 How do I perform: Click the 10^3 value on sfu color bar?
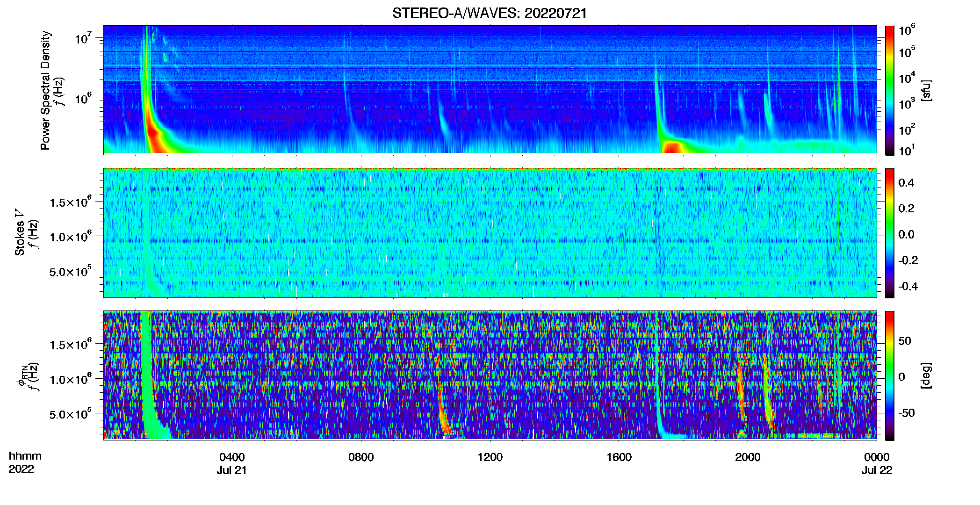pos(907,104)
